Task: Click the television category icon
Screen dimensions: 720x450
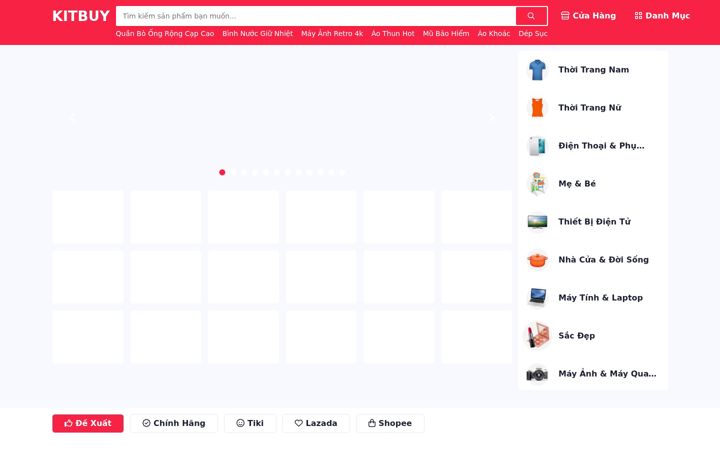Action: 537,222
